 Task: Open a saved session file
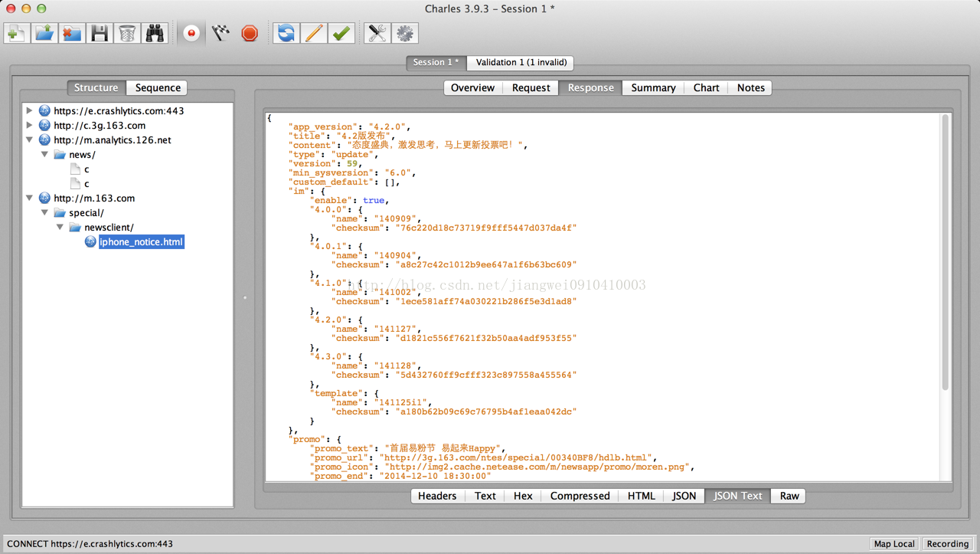tap(44, 33)
